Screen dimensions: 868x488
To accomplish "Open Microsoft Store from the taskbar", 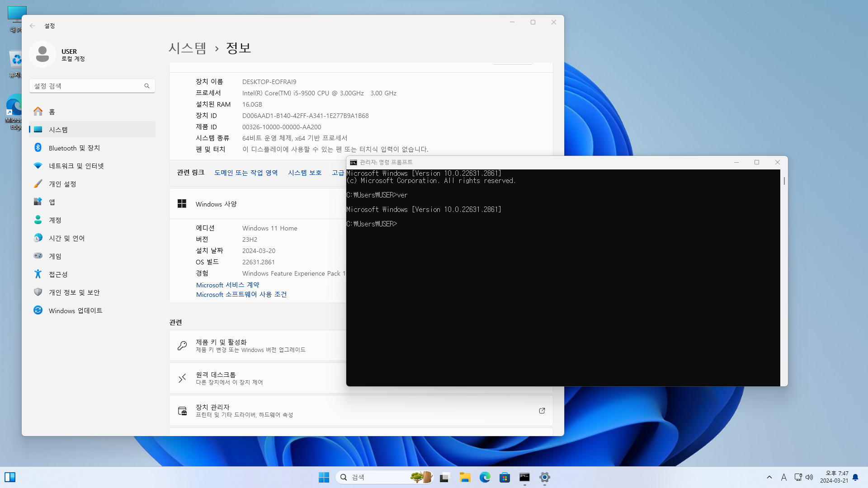I will [505, 477].
